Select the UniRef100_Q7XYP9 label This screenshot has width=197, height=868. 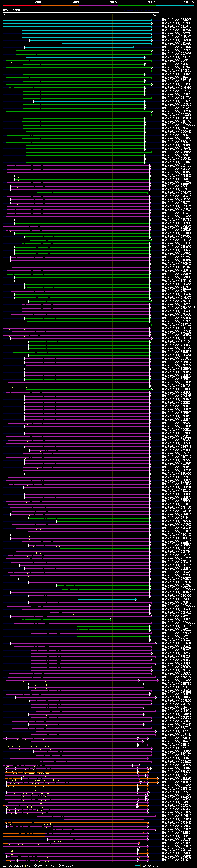click(177, 57)
